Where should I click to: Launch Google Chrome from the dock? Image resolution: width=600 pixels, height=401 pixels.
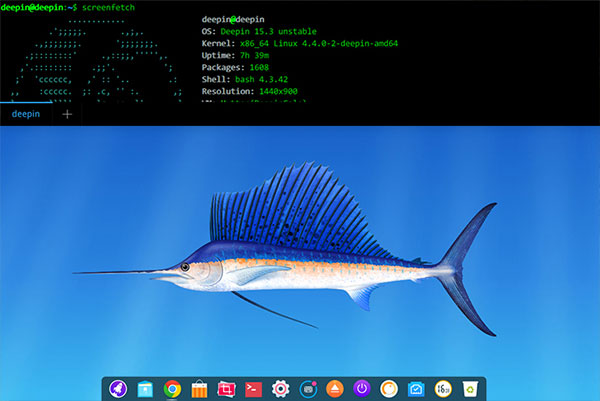pyautogui.click(x=172, y=389)
